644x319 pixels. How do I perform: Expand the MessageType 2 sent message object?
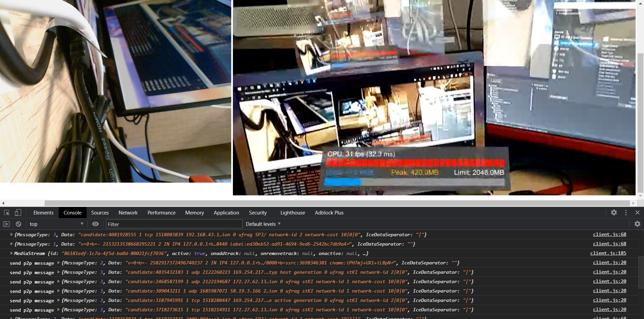pos(58,263)
